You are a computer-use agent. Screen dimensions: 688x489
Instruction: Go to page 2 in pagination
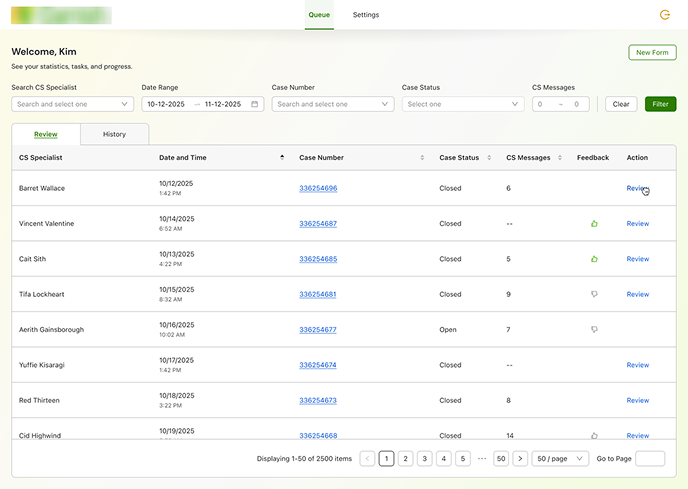coord(405,458)
